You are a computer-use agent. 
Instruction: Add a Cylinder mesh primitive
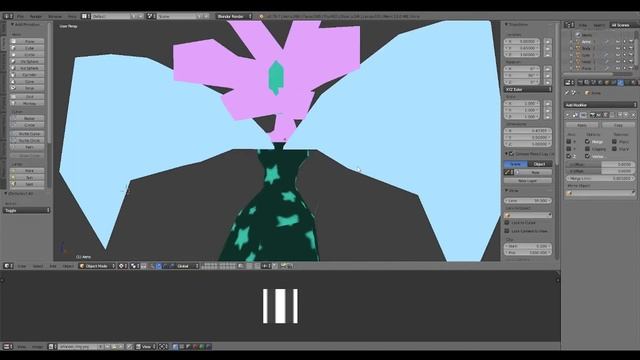(27, 75)
